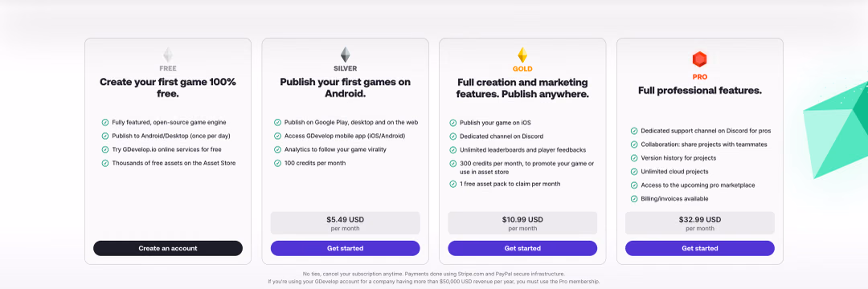Image resolution: width=868 pixels, height=289 pixels.
Task: Click checkmark next to 100 credits per month
Action: coord(277,163)
